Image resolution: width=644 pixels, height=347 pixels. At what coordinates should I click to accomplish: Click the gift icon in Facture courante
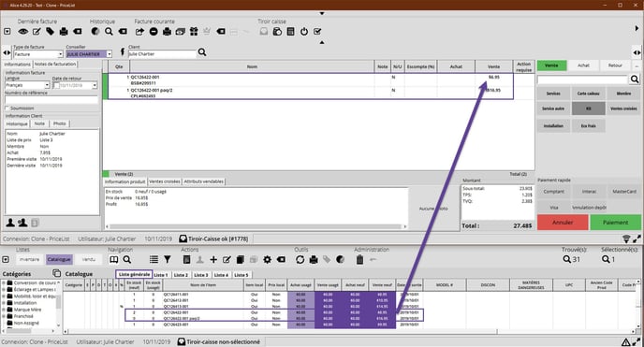tap(194, 32)
